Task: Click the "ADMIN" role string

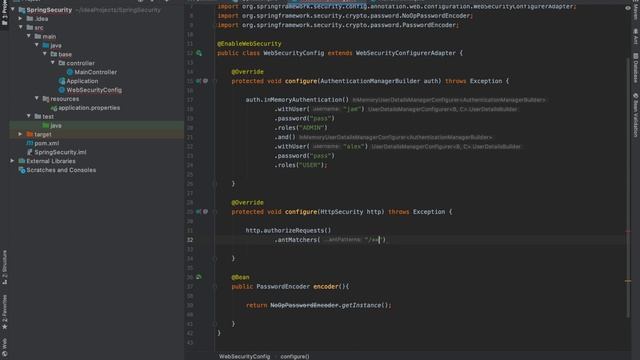Action: point(311,128)
